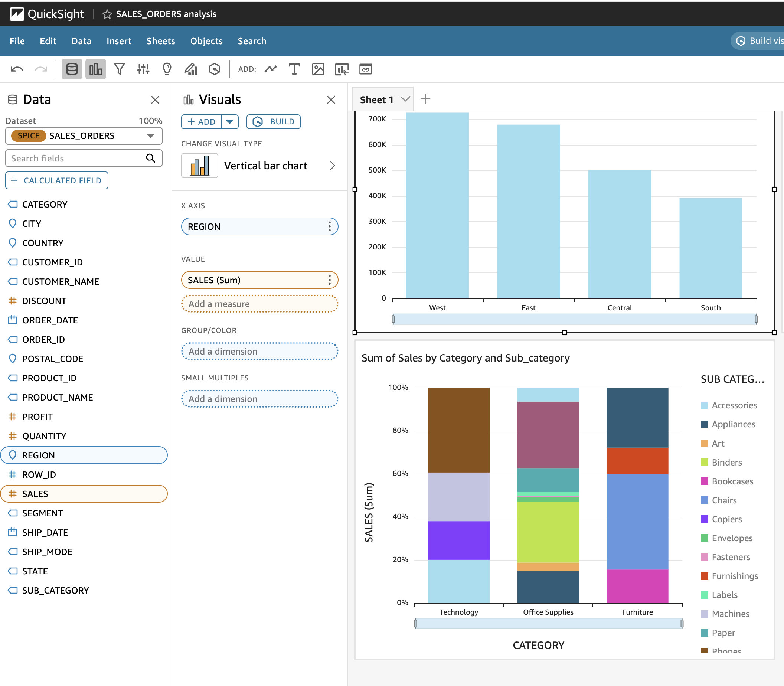Image resolution: width=784 pixels, height=686 pixels.
Task: Click the Search fields input box
Action: (76, 158)
